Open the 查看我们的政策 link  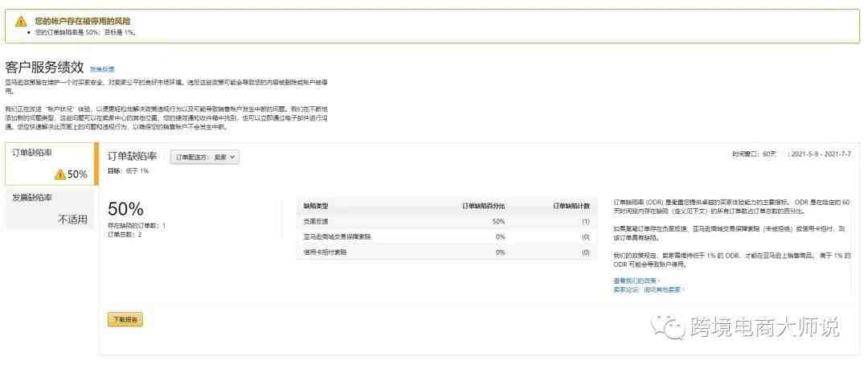click(635, 281)
